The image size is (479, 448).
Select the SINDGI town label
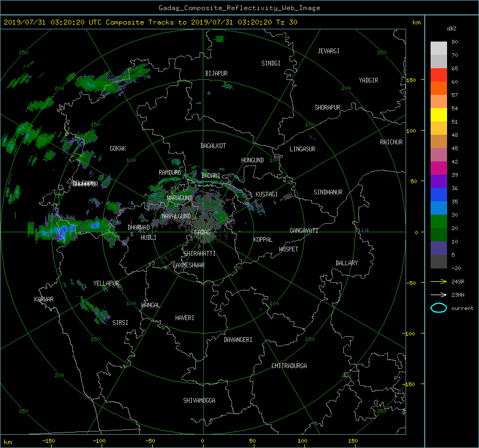[x=271, y=63]
